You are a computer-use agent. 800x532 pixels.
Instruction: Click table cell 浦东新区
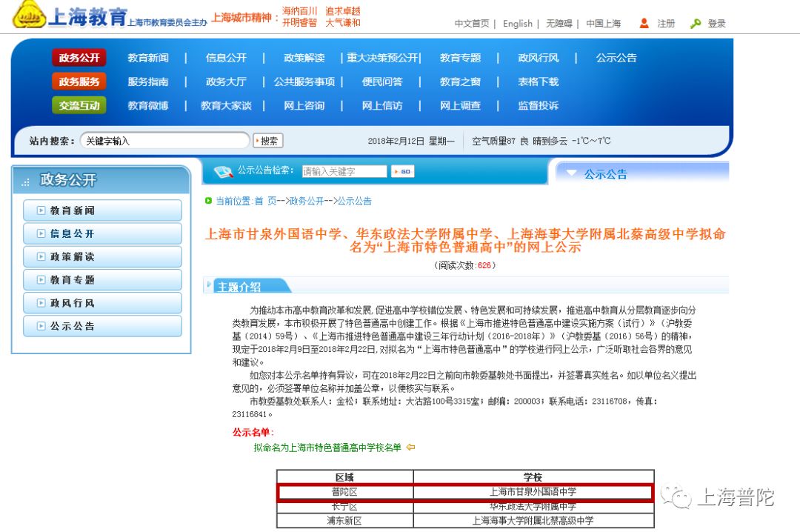pyautogui.click(x=344, y=521)
